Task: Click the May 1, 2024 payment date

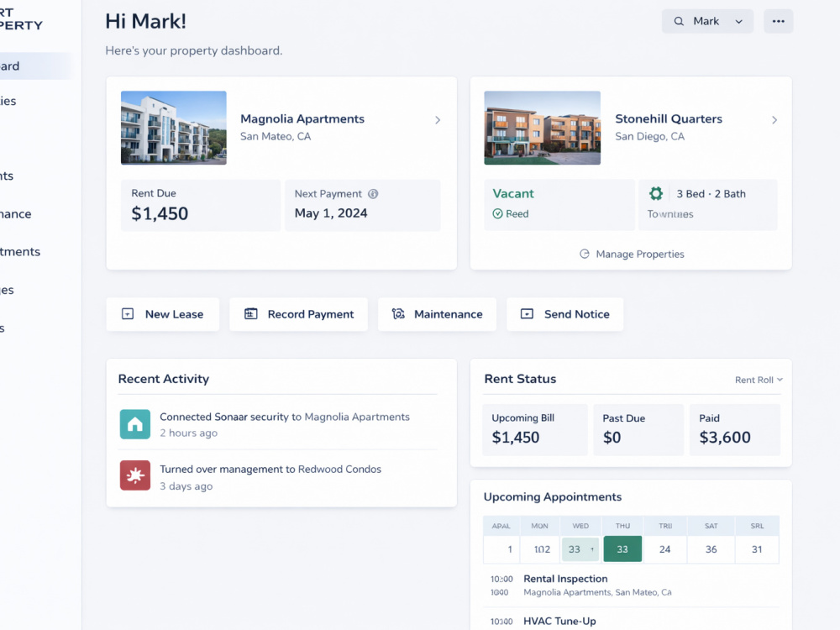Action: click(x=331, y=213)
